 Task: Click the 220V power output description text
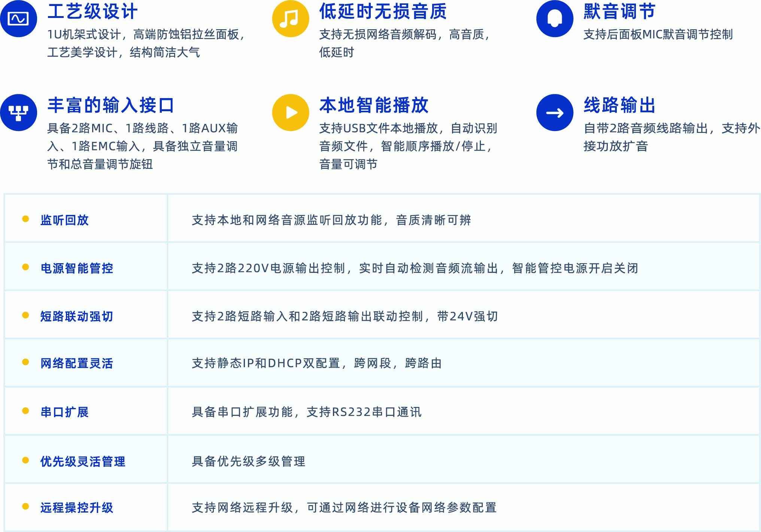point(415,268)
